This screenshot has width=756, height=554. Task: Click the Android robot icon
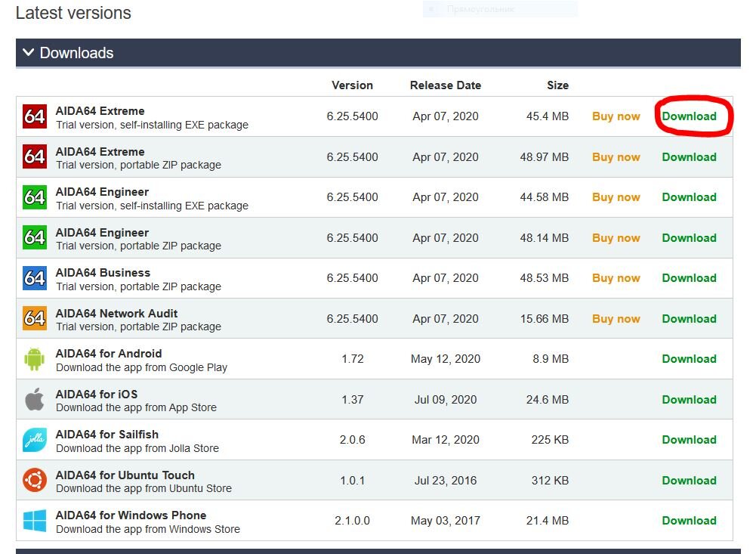pos(34,359)
